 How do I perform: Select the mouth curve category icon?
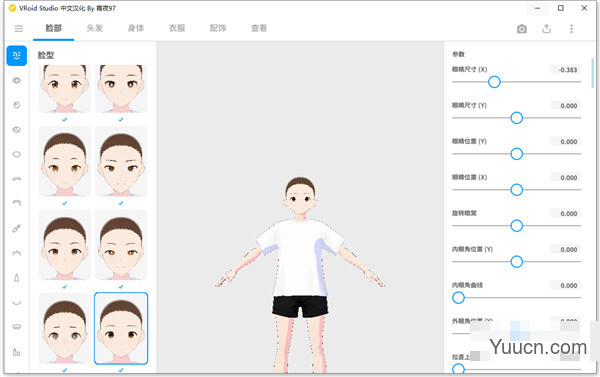16,302
